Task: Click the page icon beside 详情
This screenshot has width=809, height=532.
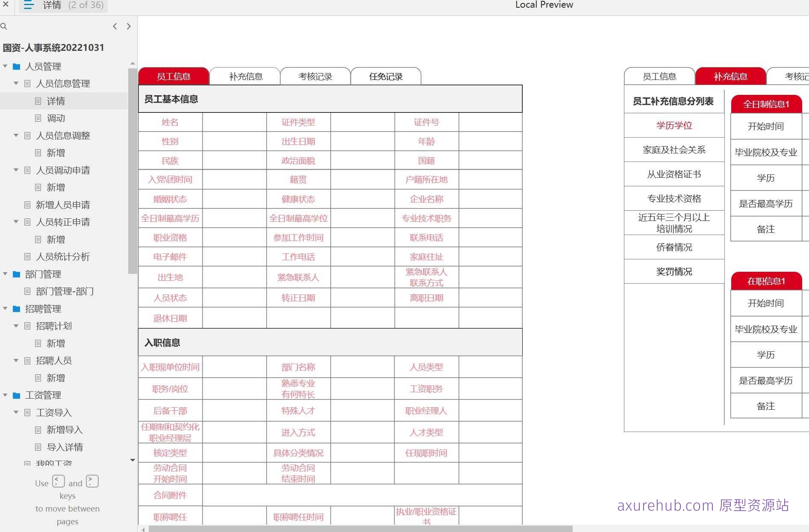Action: (x=38, y=101)
